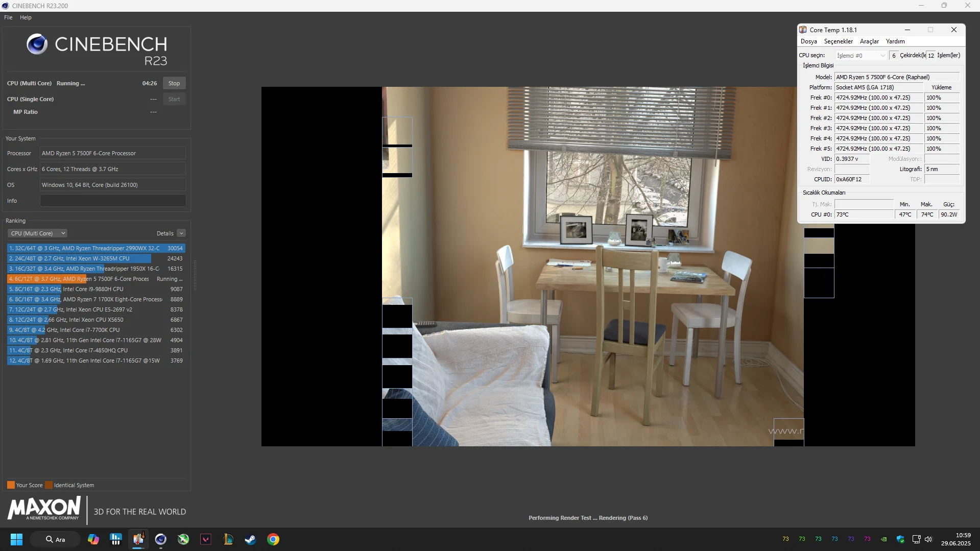Open Google Chrome from the taskbar
This screenshot has width=980, height=551.
(273, 539)
